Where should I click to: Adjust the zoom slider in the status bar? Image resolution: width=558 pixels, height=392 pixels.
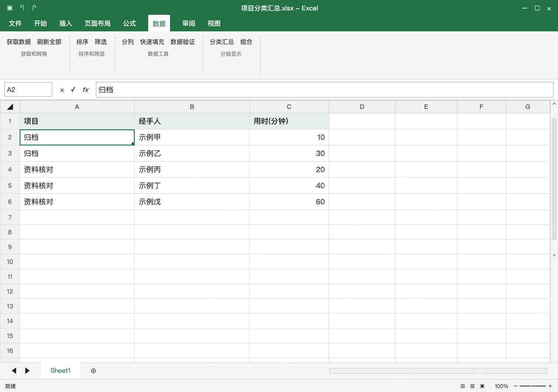pyautogui.click(x=533, y=386)
